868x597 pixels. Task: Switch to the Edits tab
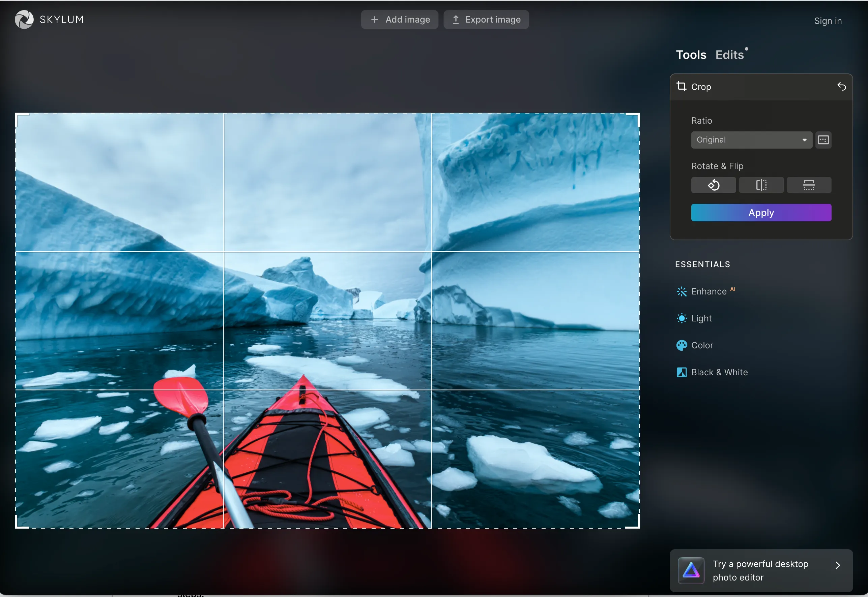click(x=729, y=55)
